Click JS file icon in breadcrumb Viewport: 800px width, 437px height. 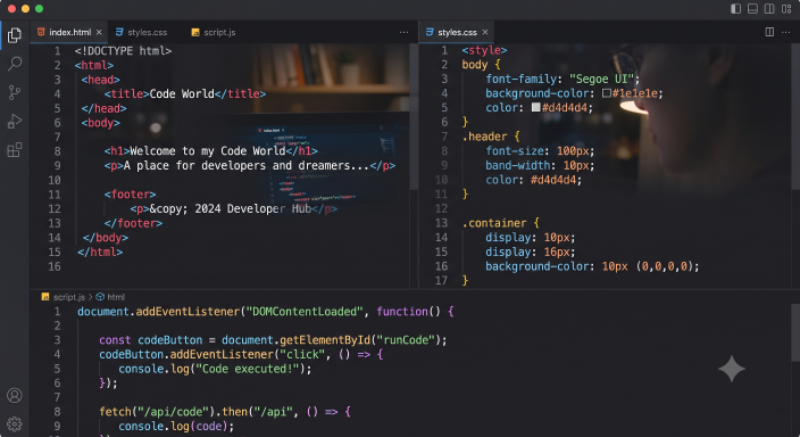point(45,297)
